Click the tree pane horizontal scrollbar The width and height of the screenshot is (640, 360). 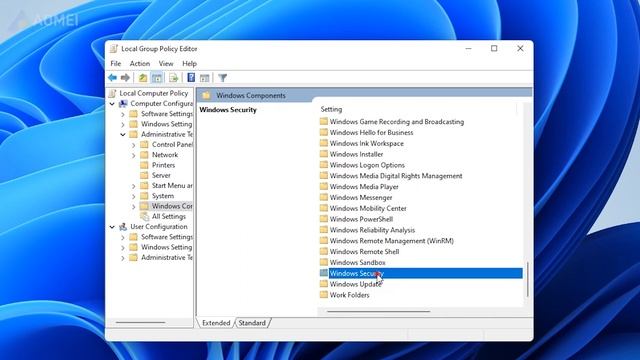pyautogui.click(x=140, y=323)
